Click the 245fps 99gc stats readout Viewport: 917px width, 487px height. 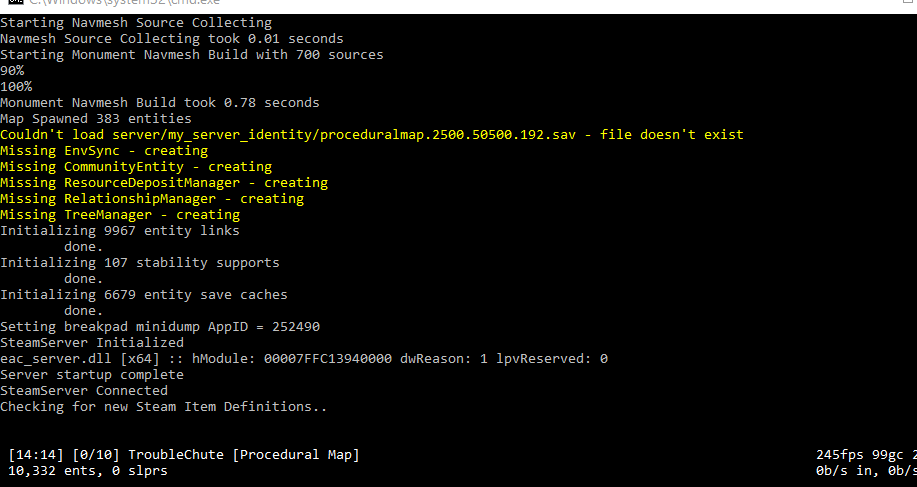(x=866, y=455)
